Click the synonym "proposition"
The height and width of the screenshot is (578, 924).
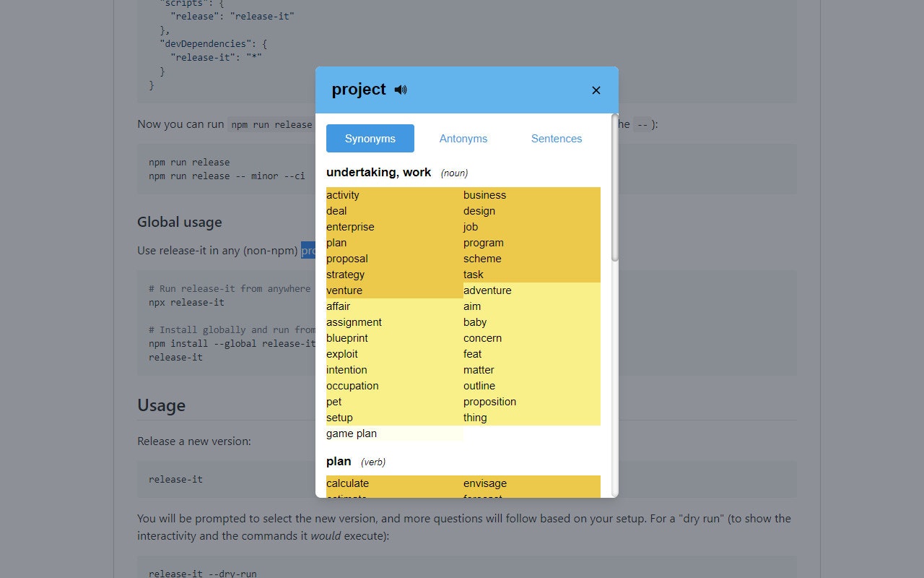pos(489,402)
